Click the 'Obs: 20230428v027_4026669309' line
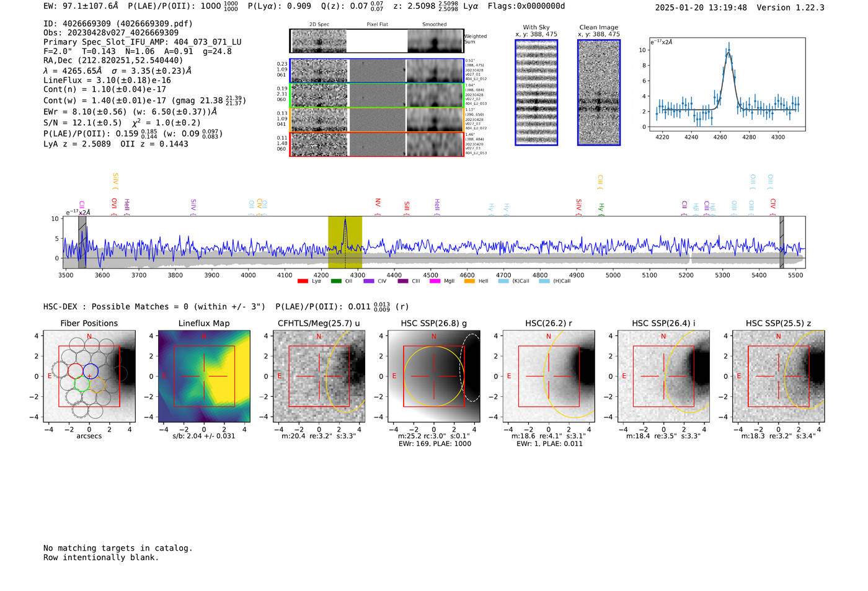The width and height of the screenshot is (868, 591). tap(111, 33)
